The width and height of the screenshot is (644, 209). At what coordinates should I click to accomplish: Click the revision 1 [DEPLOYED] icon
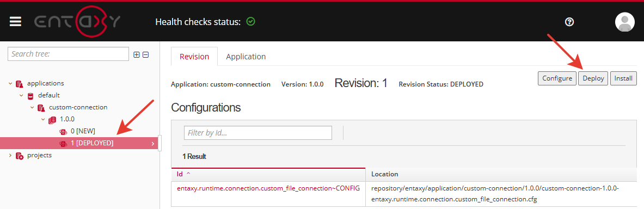[x=63, y=144]
